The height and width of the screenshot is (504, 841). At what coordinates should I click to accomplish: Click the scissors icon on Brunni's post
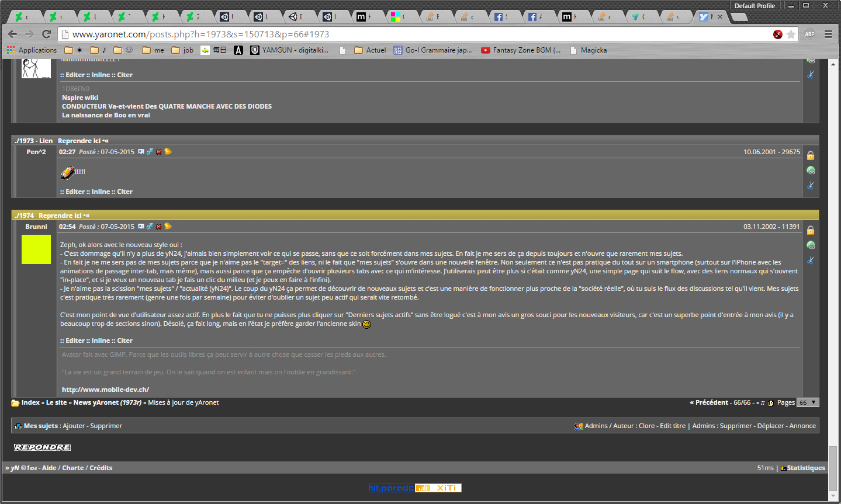click(811, 260)
